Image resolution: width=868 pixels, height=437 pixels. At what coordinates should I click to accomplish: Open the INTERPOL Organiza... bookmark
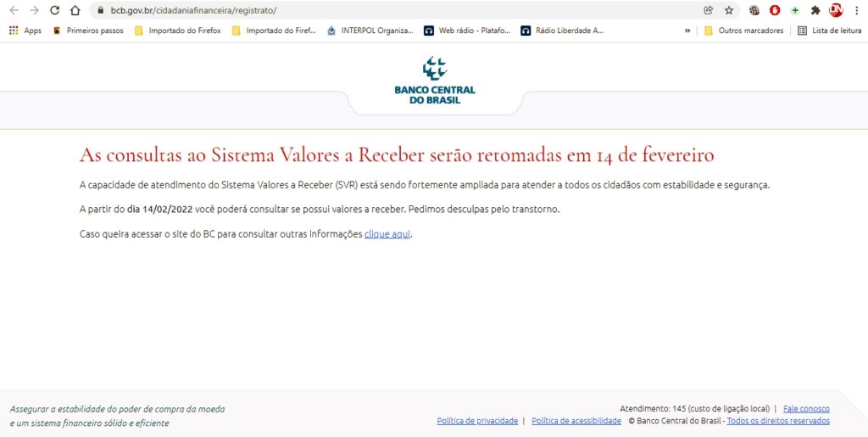click(x=370, y=31)
